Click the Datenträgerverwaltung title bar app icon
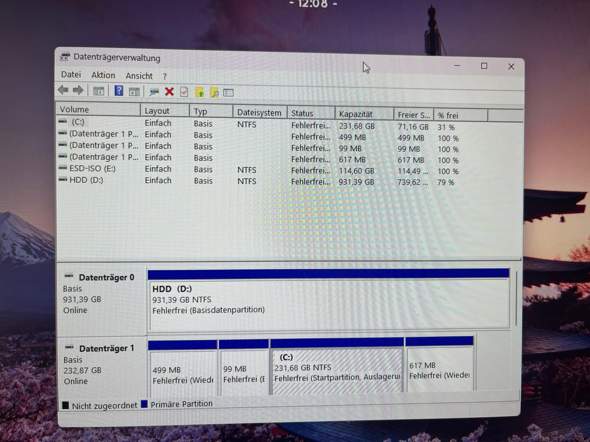This screenshot has width=590, height=442. point(65,57)
